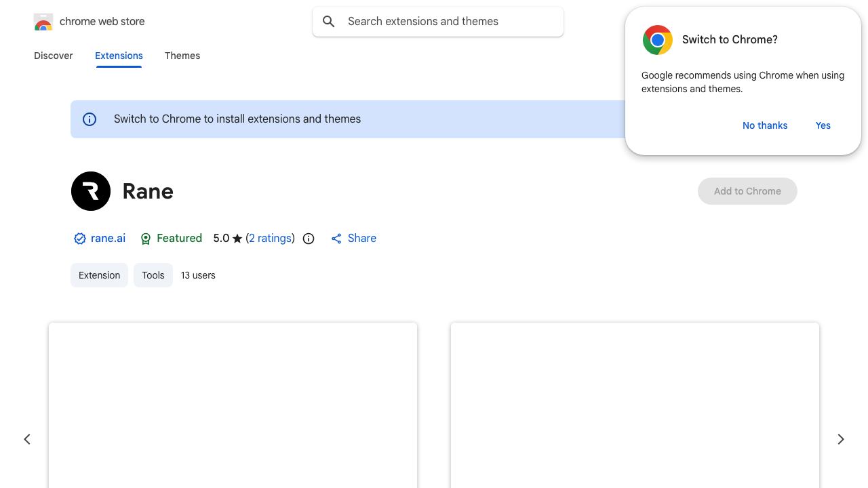
Task: Click the Extension category chip
Action: (x=99, y=275)
